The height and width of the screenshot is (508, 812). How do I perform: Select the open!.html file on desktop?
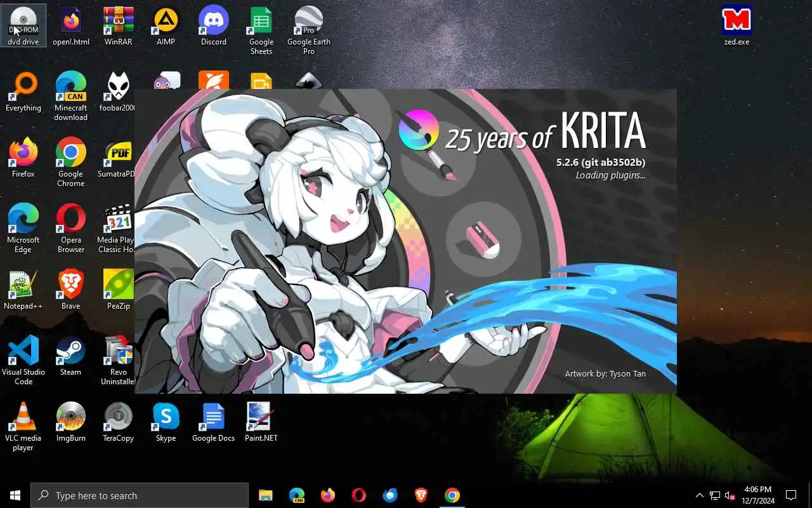coord(71,27)
